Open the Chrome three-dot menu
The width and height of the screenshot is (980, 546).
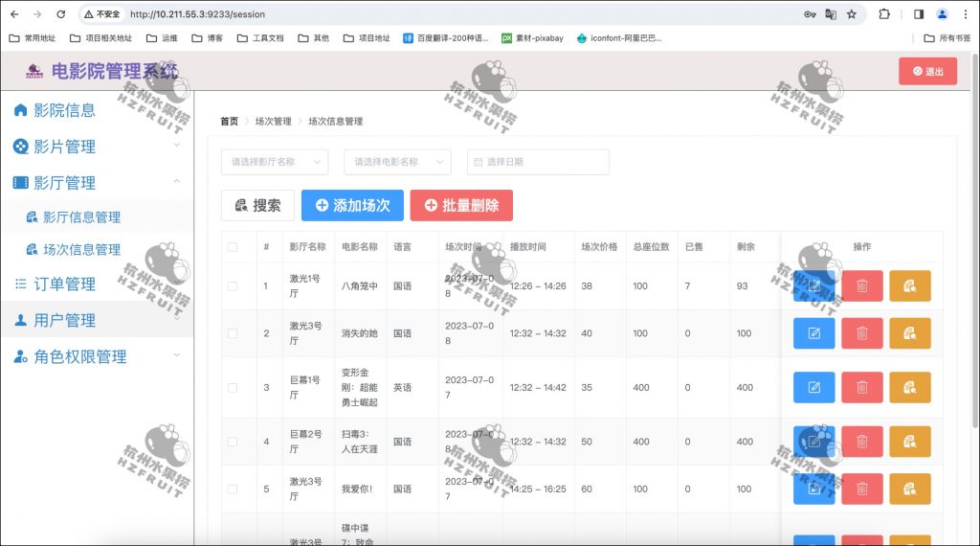tap(965, 13)
